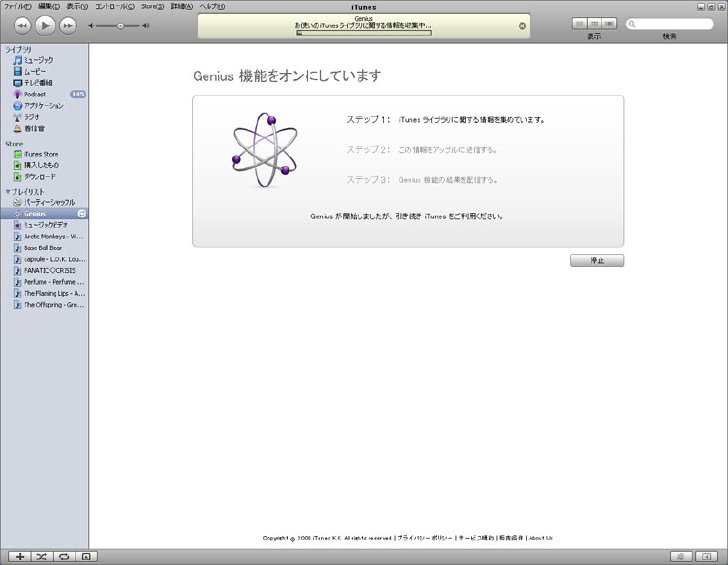Click the Podcast unplayed count badge

click(x=78, y=94)
